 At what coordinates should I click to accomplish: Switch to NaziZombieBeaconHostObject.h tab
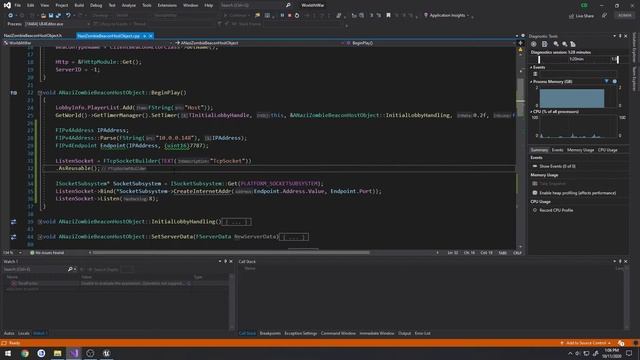[33, 36]
